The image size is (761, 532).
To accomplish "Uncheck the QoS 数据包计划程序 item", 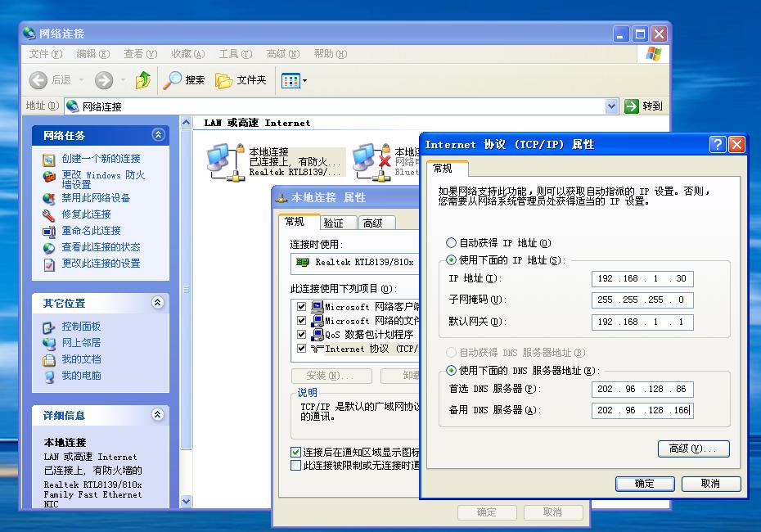I will point(301,335).
